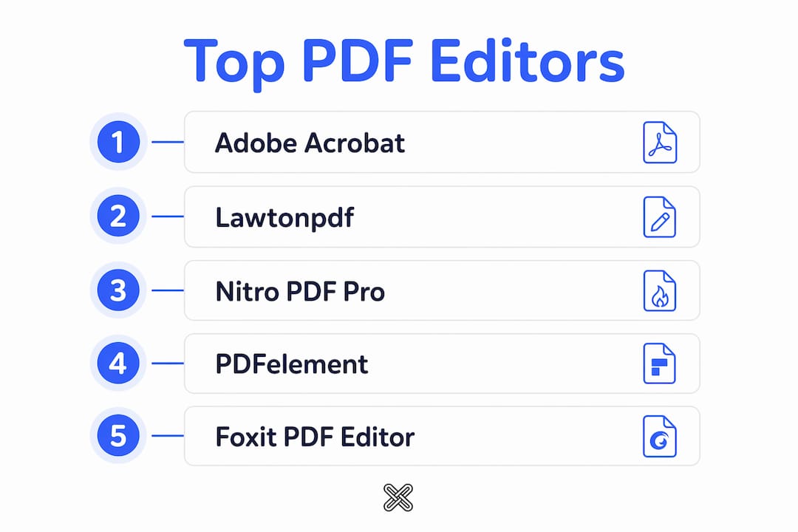798x532 pixels.
Task: Select the number 2 circle badge
Action: coord(118,216)
